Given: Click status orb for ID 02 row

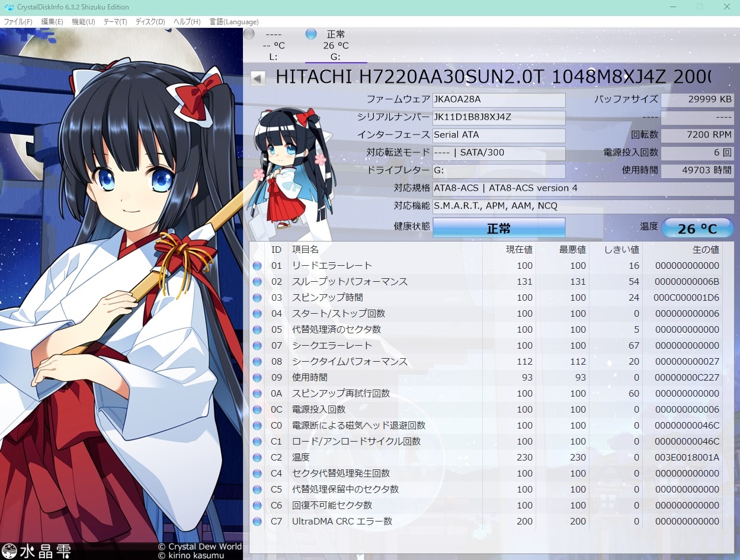Looking at the screenshot, I should [x=257, y=282].
